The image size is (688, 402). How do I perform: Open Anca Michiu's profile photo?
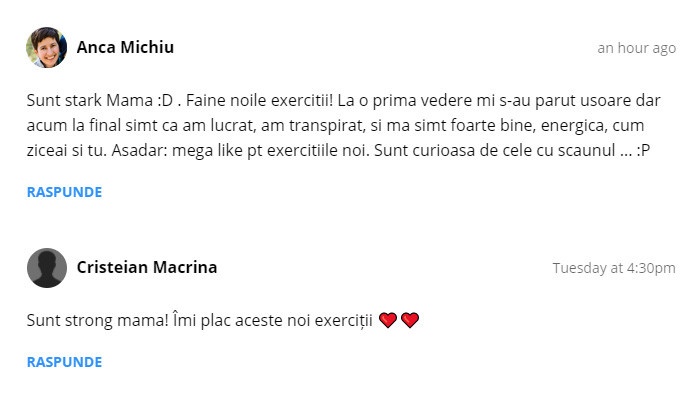pyautogui.click(x=47, y=47)
